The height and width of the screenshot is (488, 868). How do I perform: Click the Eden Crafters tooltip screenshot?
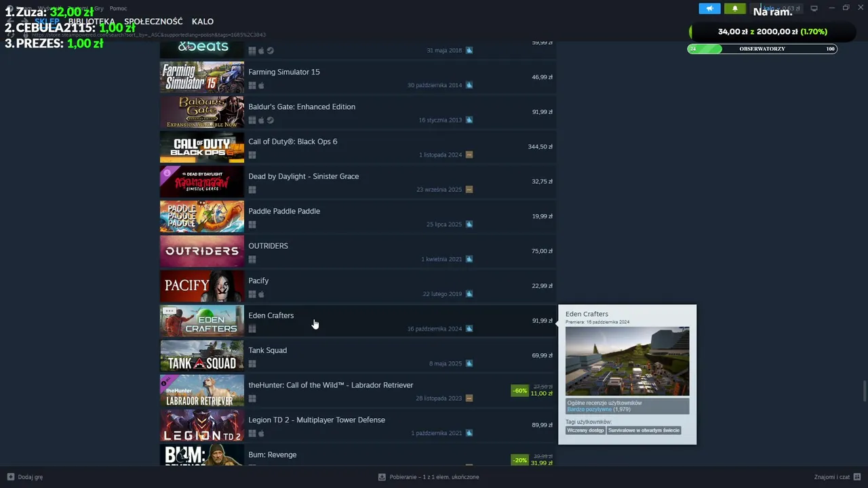pyautogui.click(x=627, y=361)
